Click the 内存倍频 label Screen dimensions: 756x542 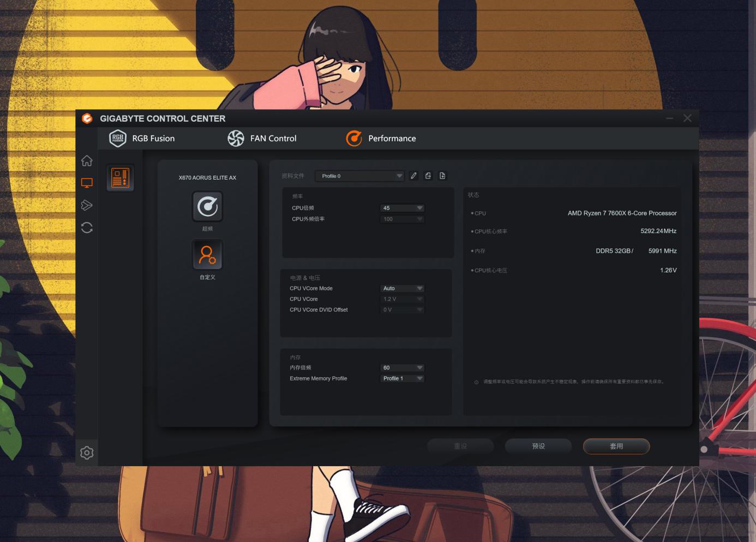[x=301, y=368]
